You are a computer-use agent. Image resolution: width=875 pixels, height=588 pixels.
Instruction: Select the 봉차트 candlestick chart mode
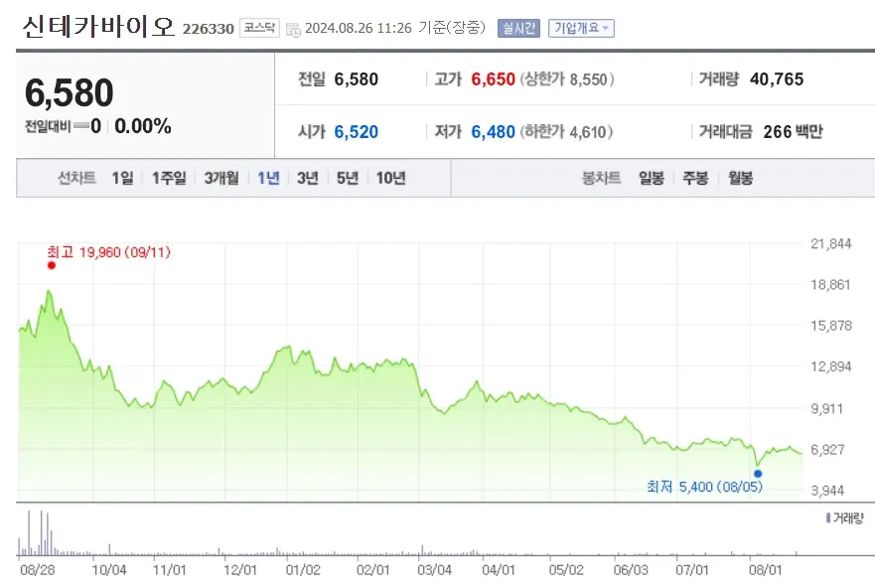click(x=604, y=180)
